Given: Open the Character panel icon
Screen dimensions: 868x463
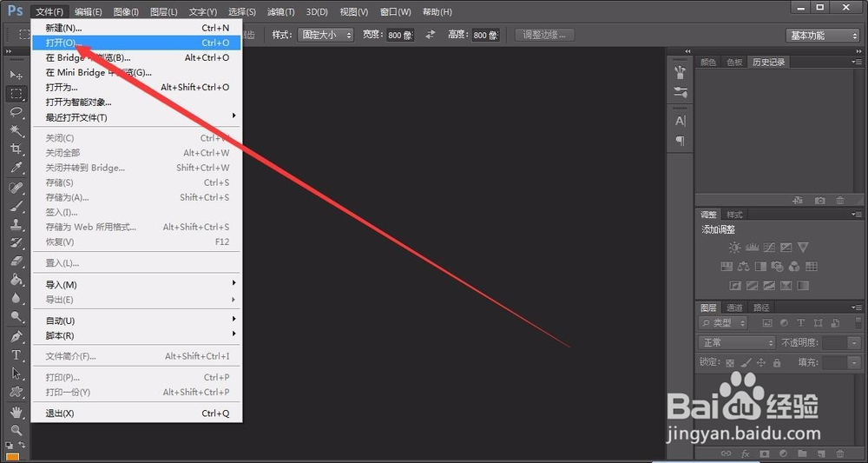Looking at the screenshot, I should click(x=681, y=121).
